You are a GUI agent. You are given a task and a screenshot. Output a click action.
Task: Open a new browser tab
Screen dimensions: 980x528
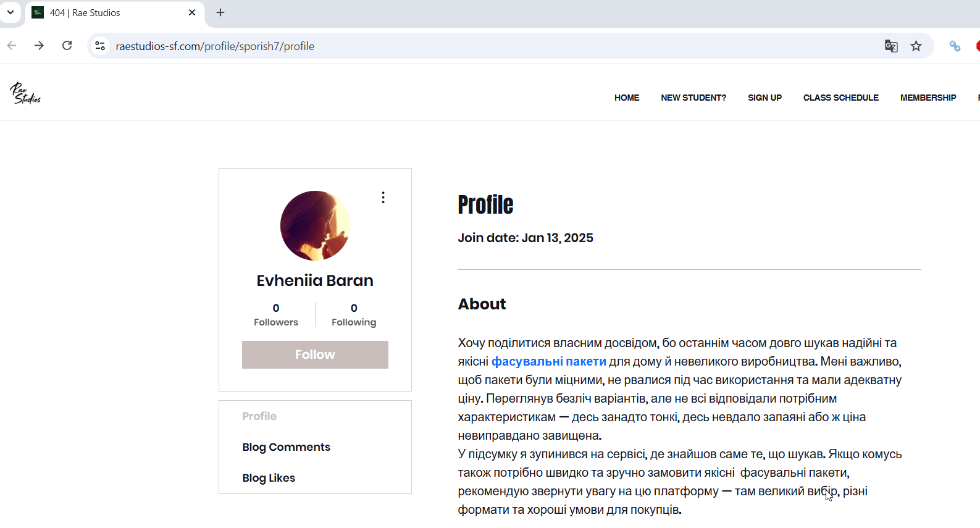pyautogui.click(x=220, y=12)
